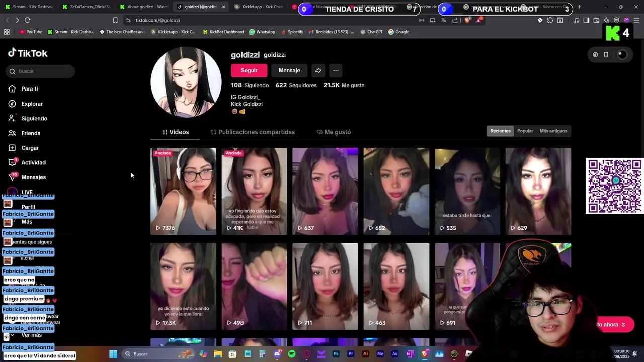Image resolution: width=644 pixels, height=362 pixels.
Task: Open the Siguiendo count 108
Action: click(250, 85)
